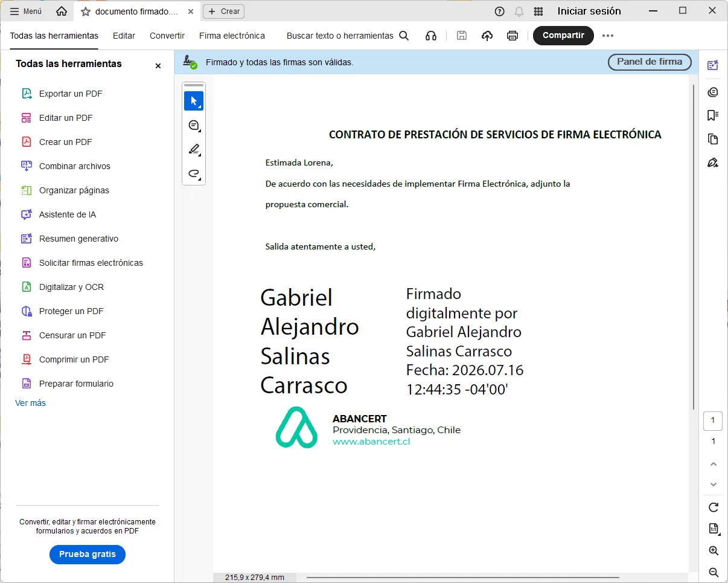Click the save floppy disk icon
This screenshot has width=728, height=583.
pos(462,36)
